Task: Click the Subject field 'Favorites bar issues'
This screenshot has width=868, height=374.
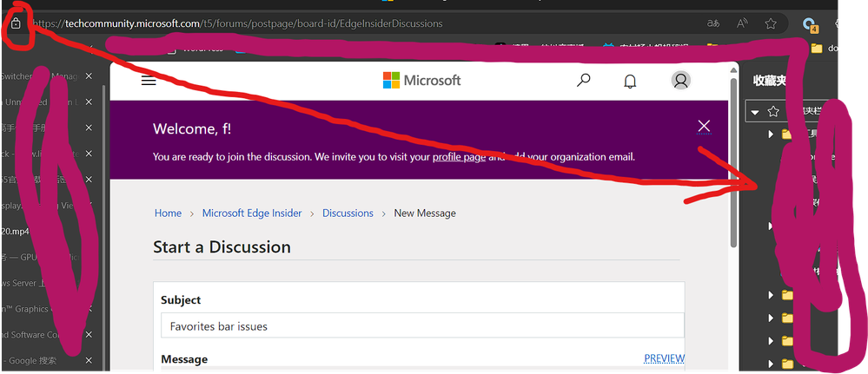Action: coord(422,326)
